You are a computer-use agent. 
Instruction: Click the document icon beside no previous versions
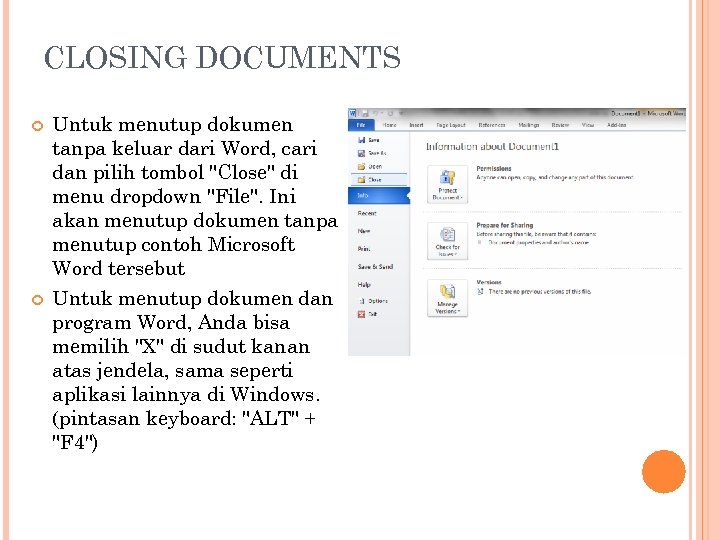pos(480,292)
